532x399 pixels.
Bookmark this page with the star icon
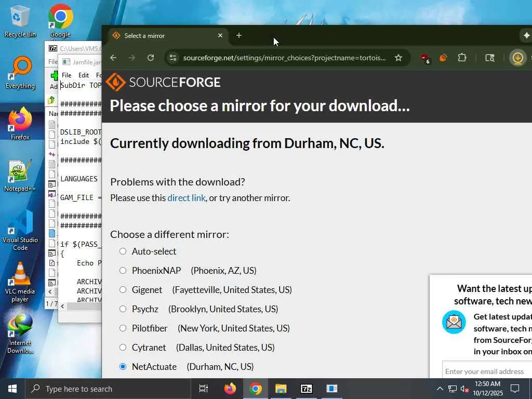398,58
